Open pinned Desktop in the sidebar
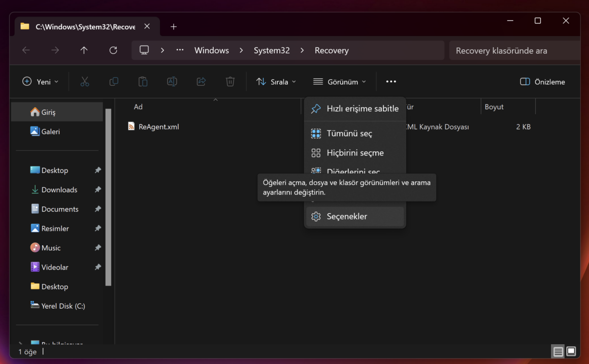Screen dimensions: 589x364 point(57,170)
